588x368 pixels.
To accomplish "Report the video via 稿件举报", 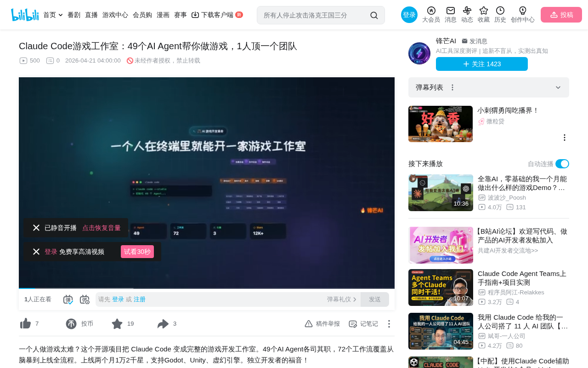I will pyautogui.click(x=322, y=324).
